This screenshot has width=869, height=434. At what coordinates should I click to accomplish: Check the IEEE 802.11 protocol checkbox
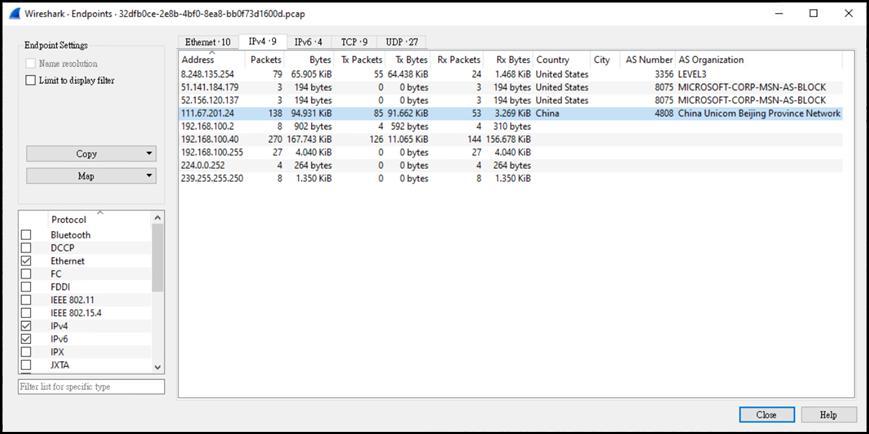[26, 300]
